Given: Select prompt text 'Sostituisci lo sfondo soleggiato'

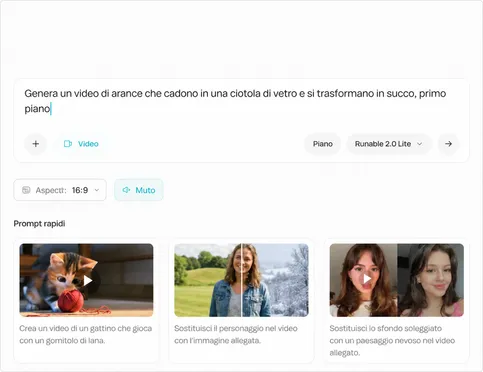Looking at the screenshot, I should 386,328.
